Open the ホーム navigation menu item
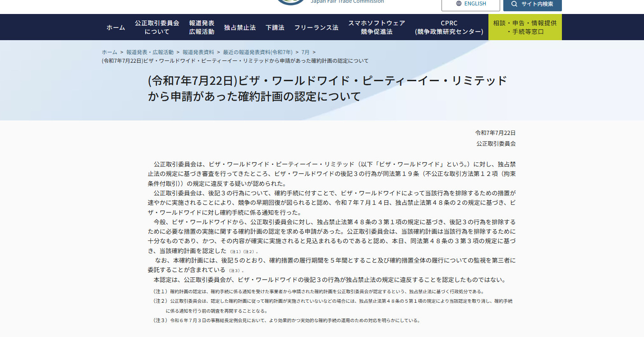The height and width of the screenshot is (337, 644). pos(116,28)
